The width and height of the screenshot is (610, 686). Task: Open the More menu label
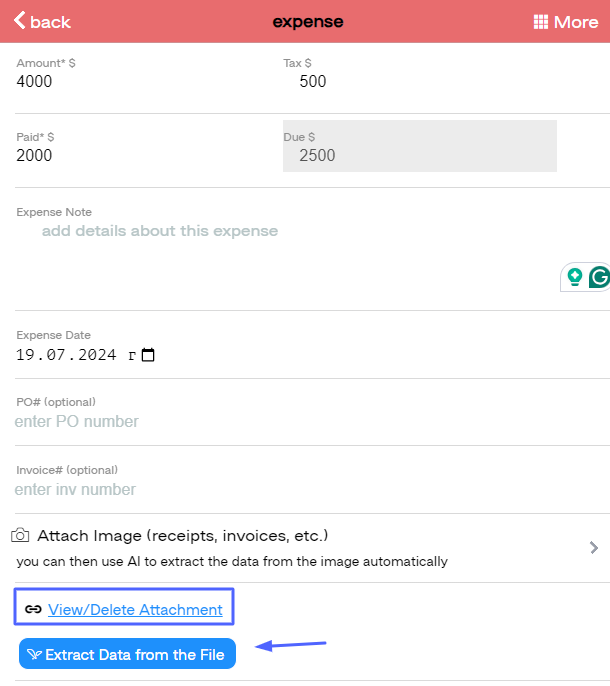pos(576,22)
